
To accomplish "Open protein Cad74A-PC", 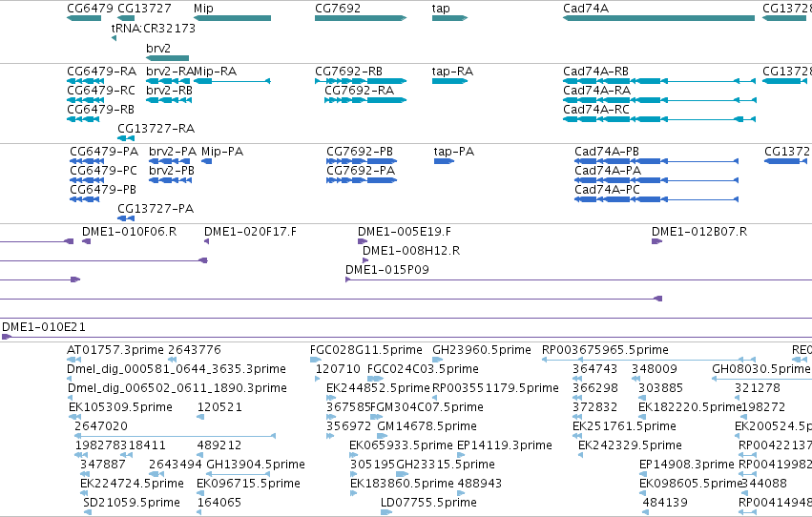I will (607, 190).
